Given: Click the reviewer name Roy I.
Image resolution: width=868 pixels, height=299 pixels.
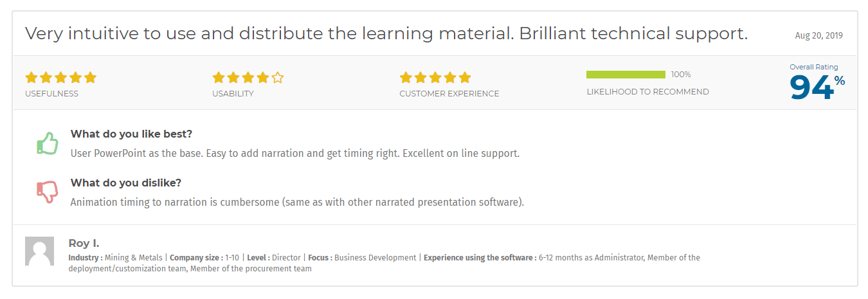Looking at the screenshot, I should [84, 243].
